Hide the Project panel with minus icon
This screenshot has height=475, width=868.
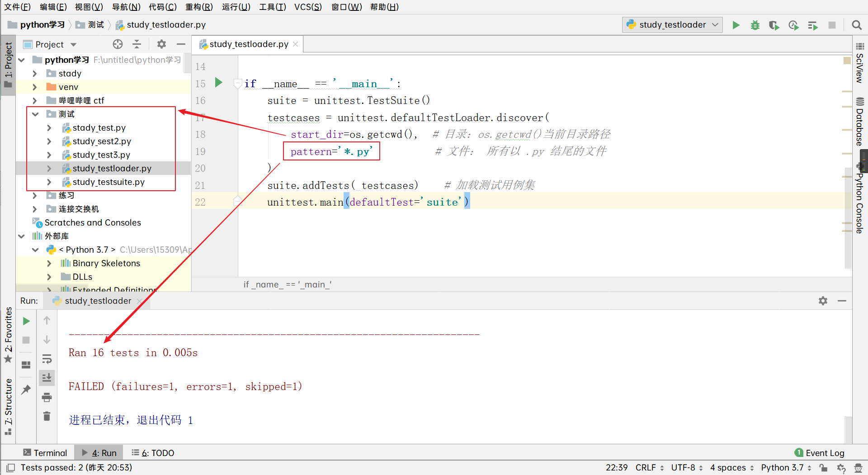pos(181,44)
